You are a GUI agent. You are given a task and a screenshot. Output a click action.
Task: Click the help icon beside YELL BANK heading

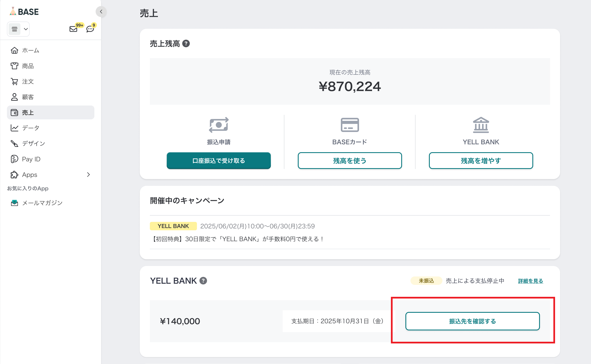[x=203, y=281]
